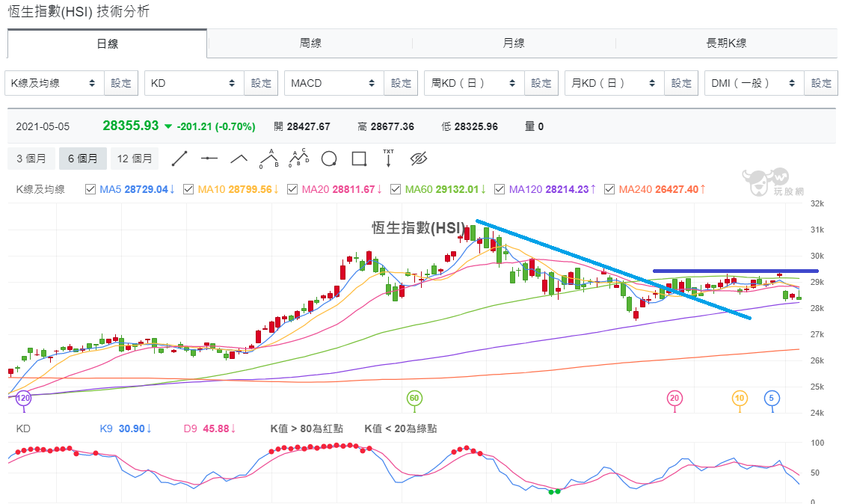Uncheck the MA60 moving average checkbox
The width and height of the screenshot is (842, 504).
coord(396,189)
